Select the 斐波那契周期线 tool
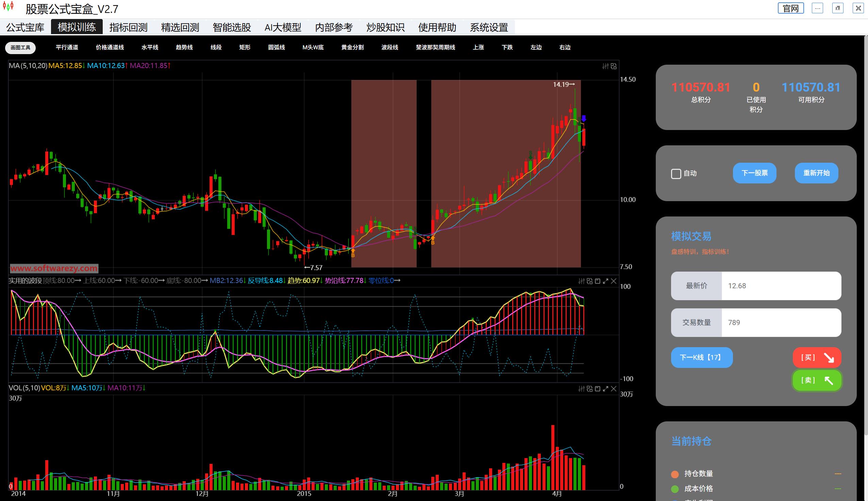868x501 pixels. 436,48
